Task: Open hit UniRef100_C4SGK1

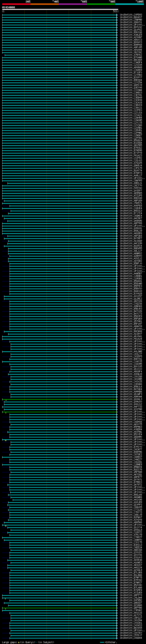Action: tap(131, 623)
